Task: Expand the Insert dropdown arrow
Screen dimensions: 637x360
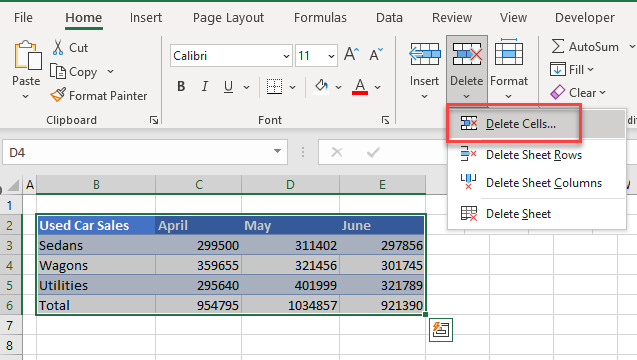Action: [x=425, y=97]
